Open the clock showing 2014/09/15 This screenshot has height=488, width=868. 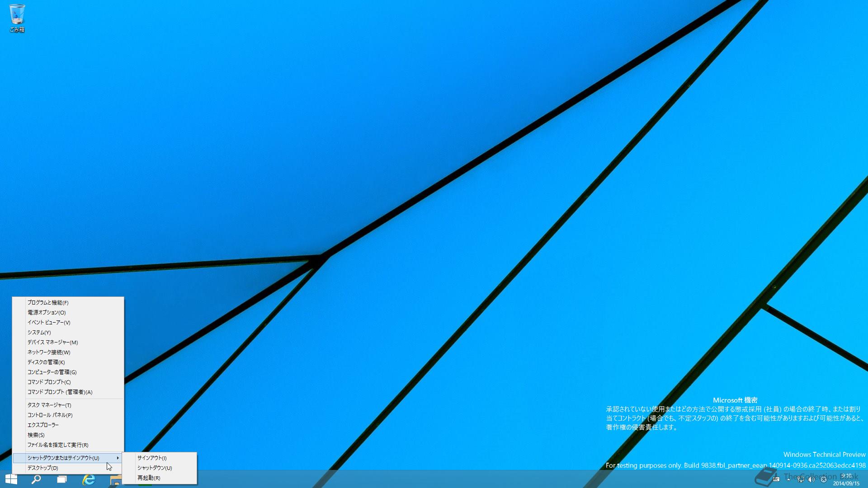(846, 479)
